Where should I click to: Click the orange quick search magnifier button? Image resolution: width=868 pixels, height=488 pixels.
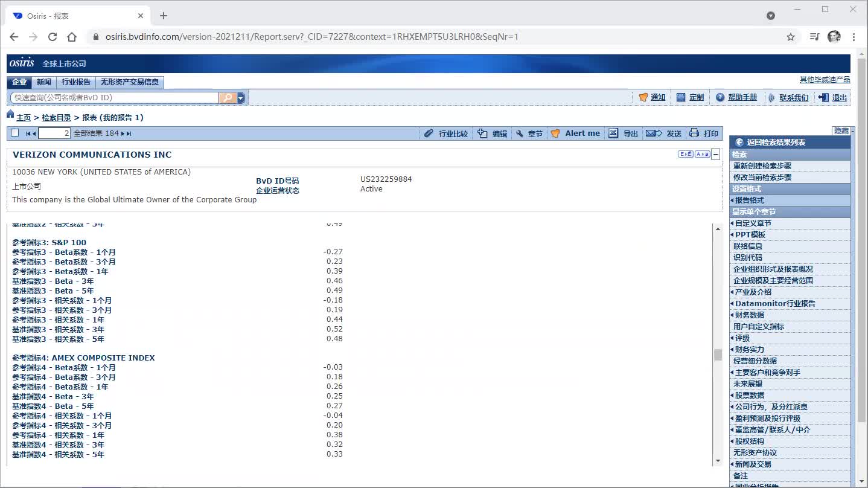(228, 97)
